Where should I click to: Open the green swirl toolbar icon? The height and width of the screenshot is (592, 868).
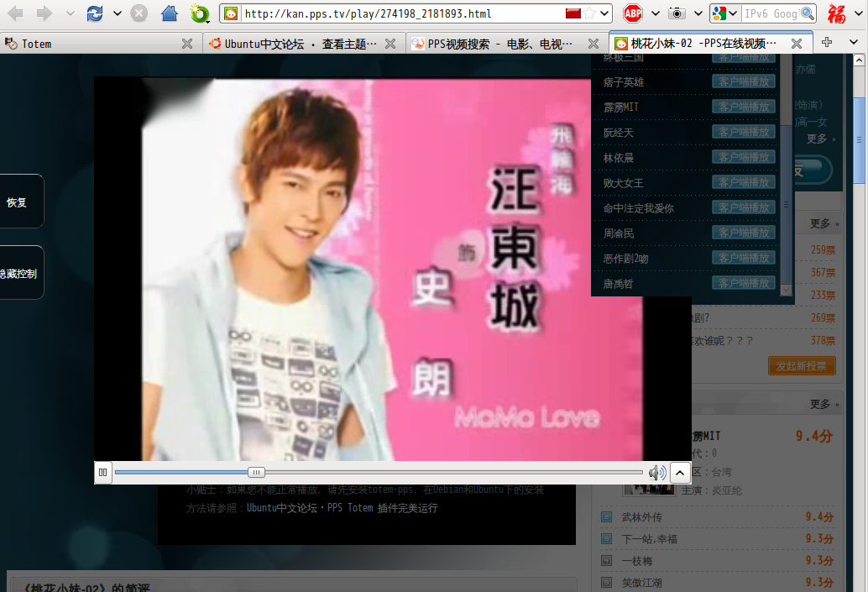(199, 13)
